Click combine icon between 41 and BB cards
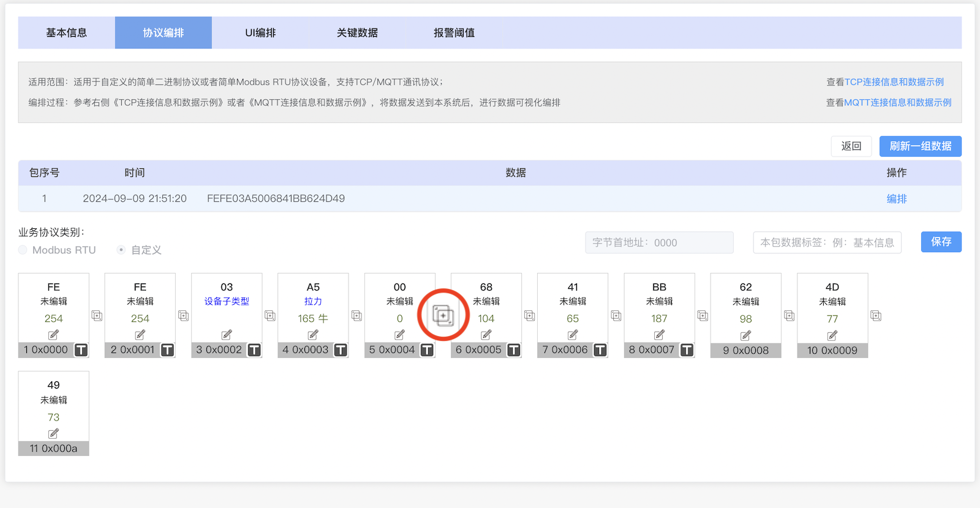Screen dimensions: 980x508 coord(616,316)
